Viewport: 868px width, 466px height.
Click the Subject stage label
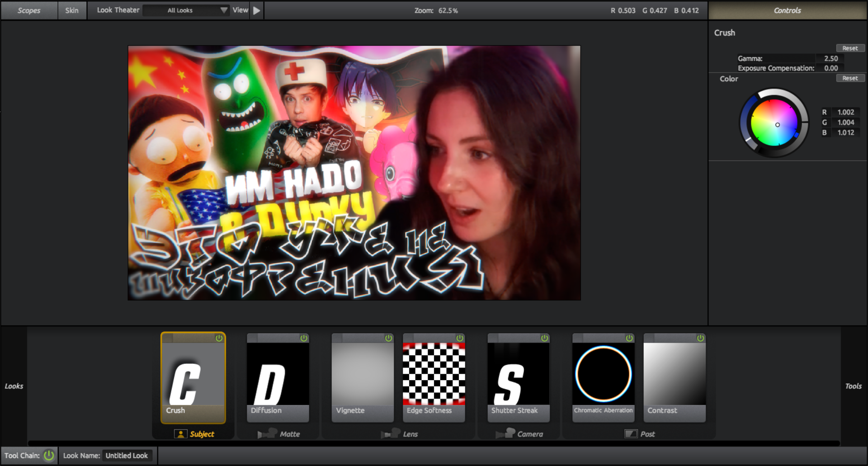click(x=202, y=434)
